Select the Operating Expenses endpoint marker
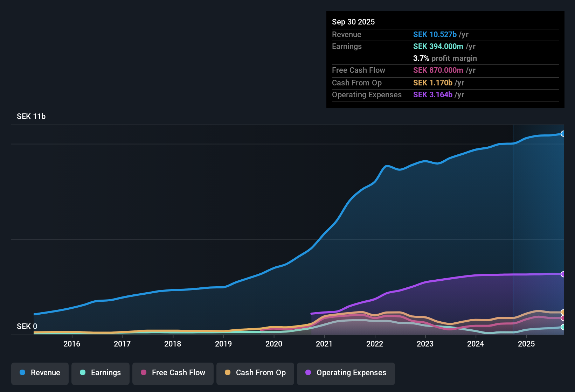Screen dimensions: 575x392 (x=563, y=274)
